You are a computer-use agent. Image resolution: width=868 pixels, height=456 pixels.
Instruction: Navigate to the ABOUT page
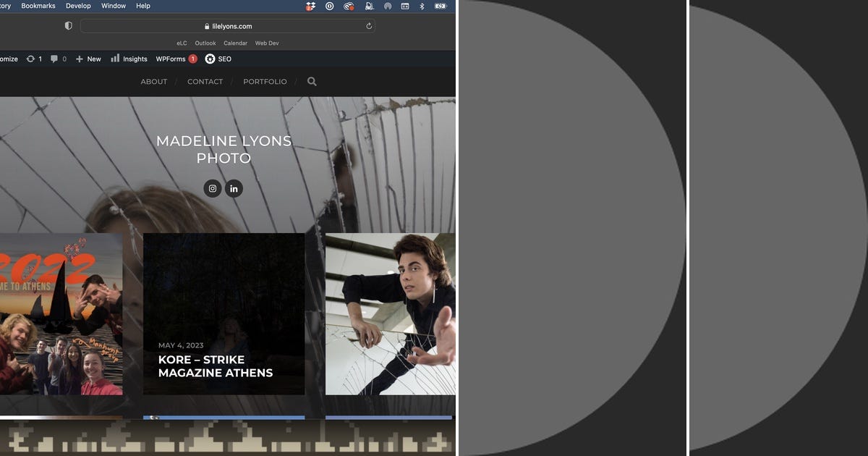[x=153, y=82]
